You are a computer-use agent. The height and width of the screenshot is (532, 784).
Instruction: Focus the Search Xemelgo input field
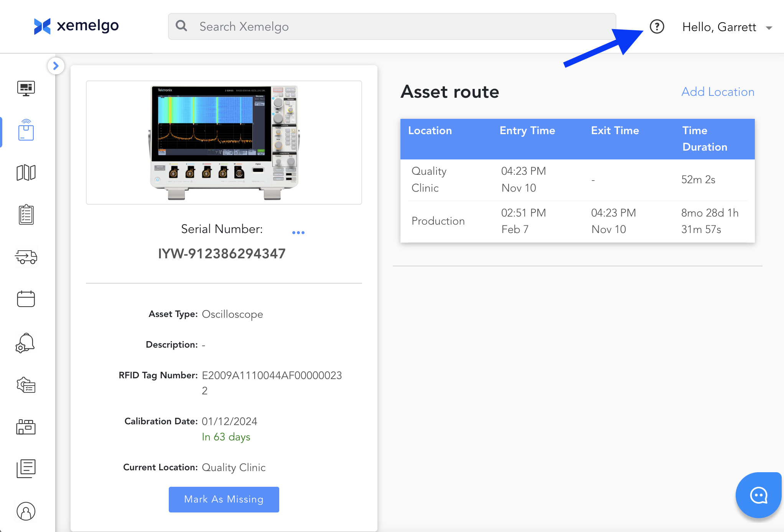[x=391, y=27]
